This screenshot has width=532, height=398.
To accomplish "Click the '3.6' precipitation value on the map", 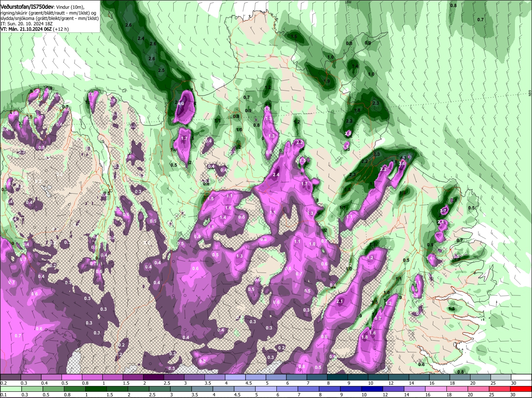I will pos(402,164).
